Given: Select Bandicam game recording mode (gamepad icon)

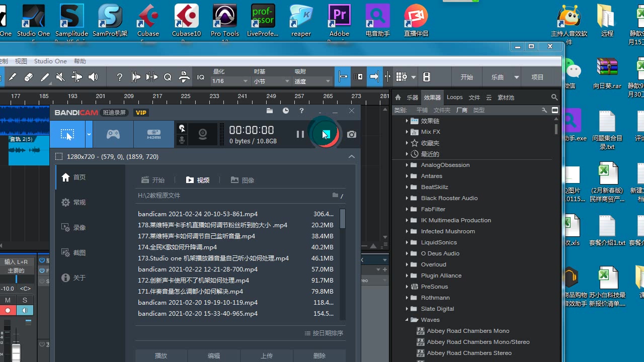Looking at the screenshot, I should (113, 134).
